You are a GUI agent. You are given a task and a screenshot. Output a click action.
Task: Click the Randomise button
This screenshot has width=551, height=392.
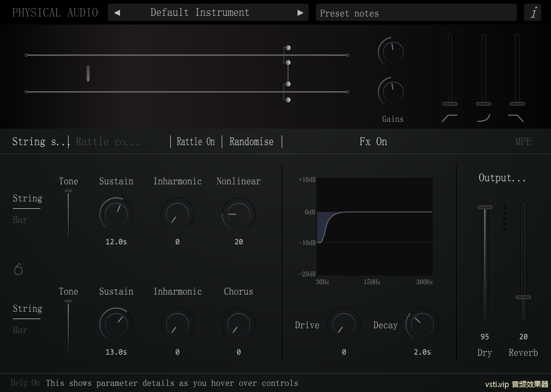(x=251, y=141)
